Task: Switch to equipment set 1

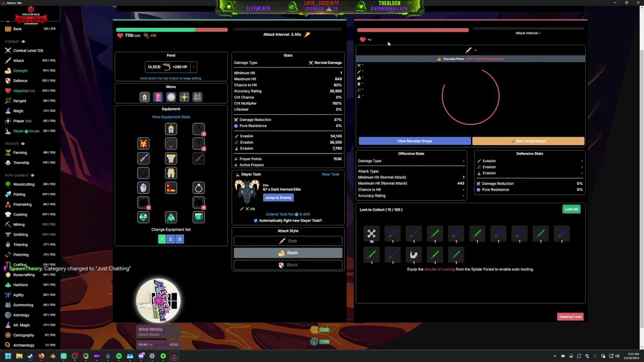Action: 162,239
